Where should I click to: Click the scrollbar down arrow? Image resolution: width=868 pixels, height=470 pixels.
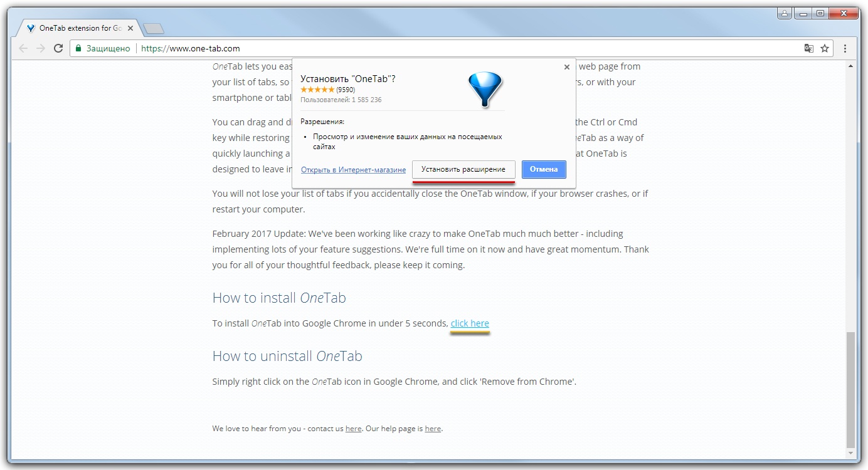coord(850,452)
